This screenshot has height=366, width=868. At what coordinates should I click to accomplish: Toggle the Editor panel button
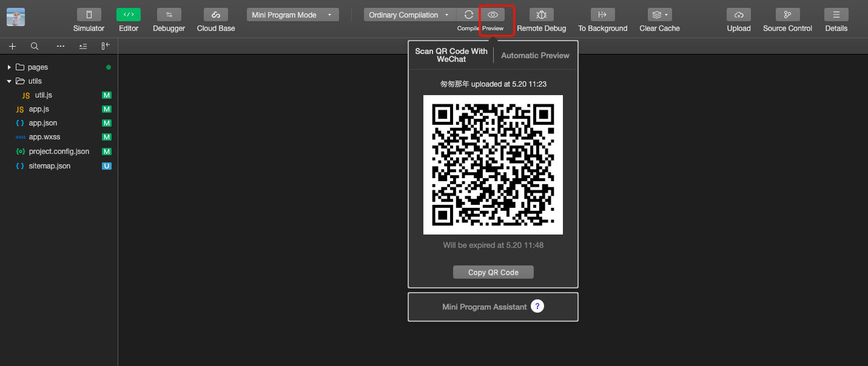(x=129, y=15)
